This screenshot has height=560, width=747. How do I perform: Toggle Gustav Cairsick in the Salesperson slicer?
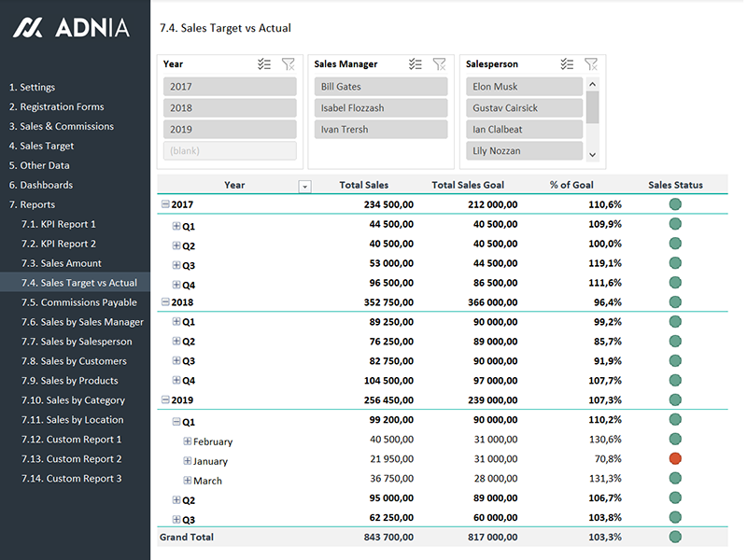(524, 108)
